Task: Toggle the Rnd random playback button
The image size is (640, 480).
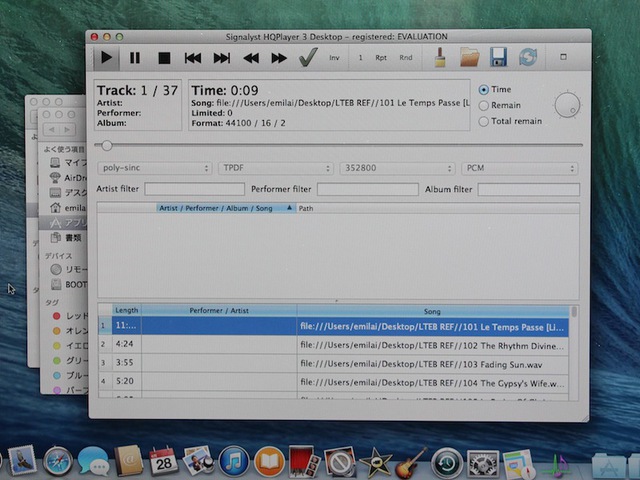Action: (406, 58)
